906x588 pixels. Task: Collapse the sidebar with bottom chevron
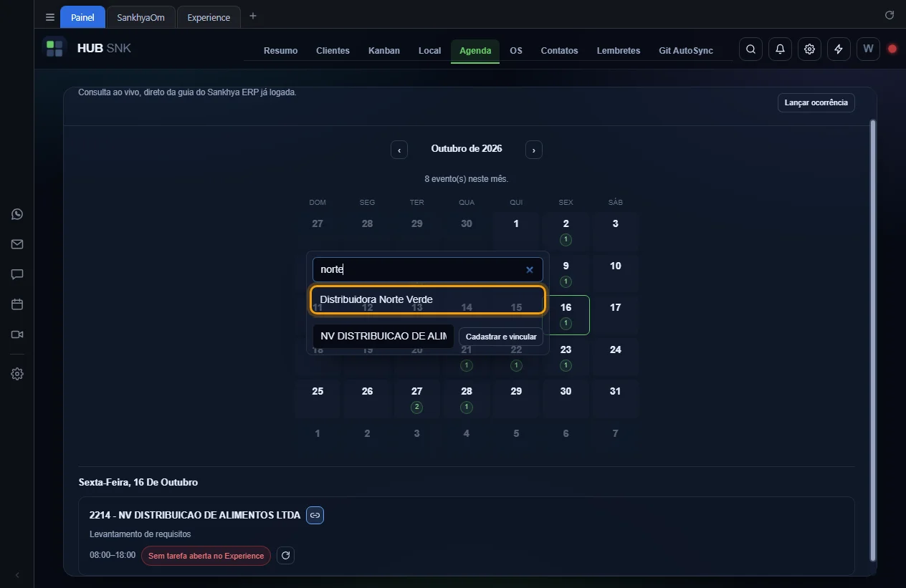pos(17,575)
